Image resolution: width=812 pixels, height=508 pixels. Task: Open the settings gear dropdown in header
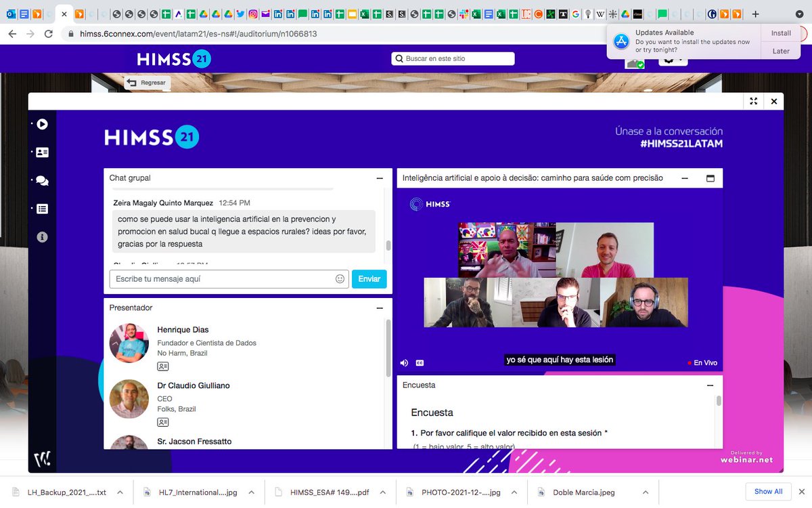tap(672, 60)
